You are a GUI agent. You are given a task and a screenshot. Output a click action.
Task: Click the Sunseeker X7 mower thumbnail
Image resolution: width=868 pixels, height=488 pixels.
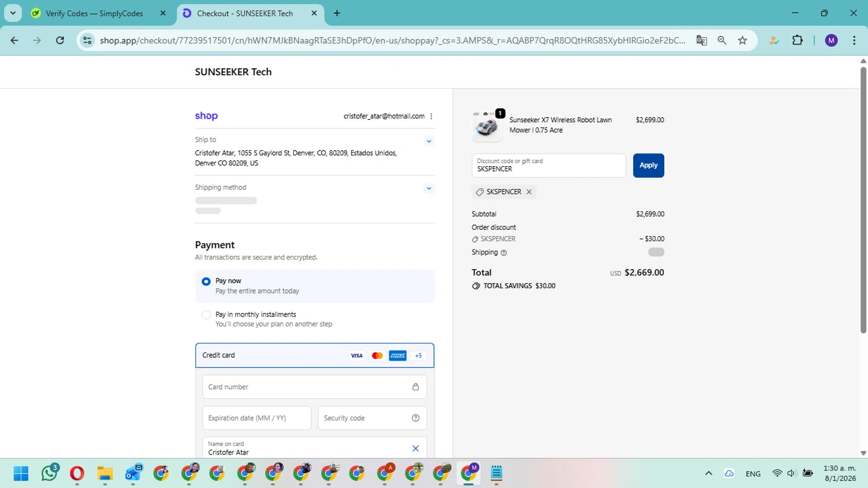(x=487, y=126)
